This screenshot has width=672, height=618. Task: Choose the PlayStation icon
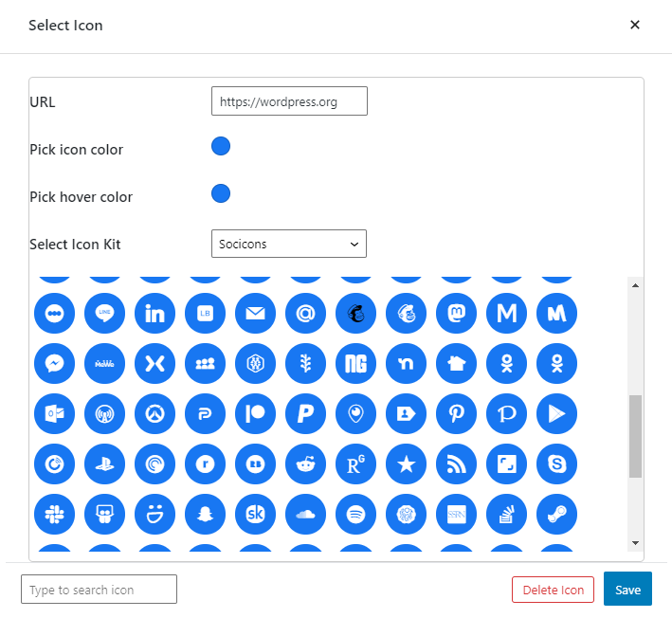coord(104,463)
